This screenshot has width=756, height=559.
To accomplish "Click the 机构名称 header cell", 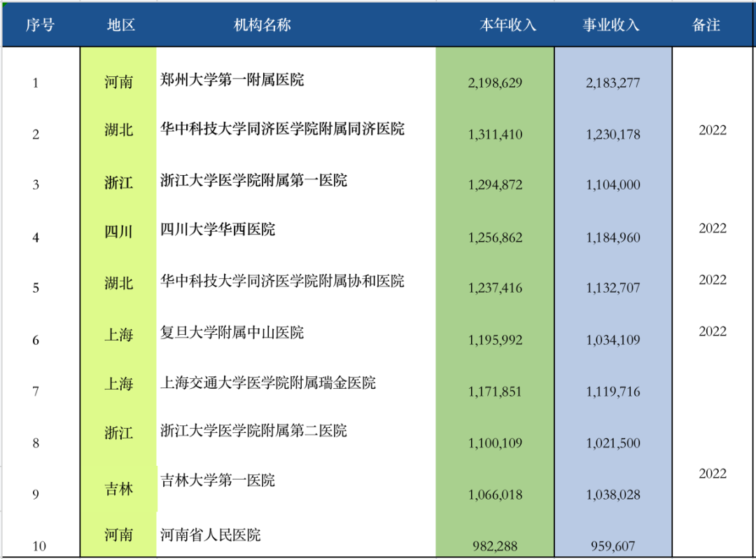I will pyautogui.click(x=262, y=25).
